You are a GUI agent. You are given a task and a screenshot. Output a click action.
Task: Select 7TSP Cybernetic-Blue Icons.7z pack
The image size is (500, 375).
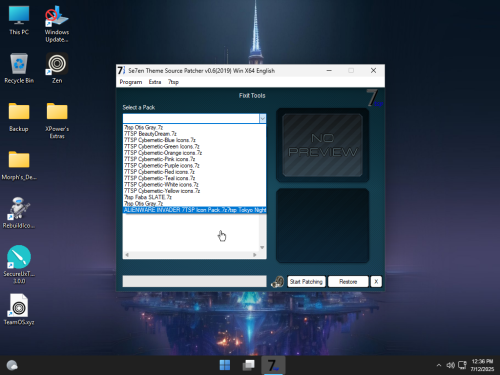click(x=195, y=140)
